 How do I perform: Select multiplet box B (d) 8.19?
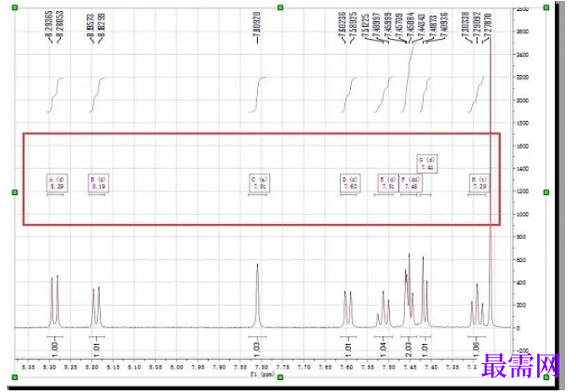pyautogui.click(x=98, y=182)
